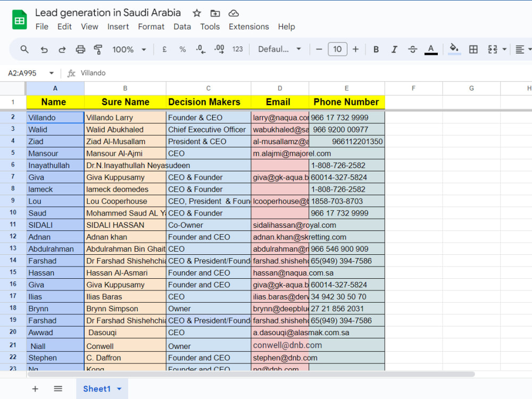
Task: Select the cell containing 34 942 30 50 70
Action: pos(347,296)
